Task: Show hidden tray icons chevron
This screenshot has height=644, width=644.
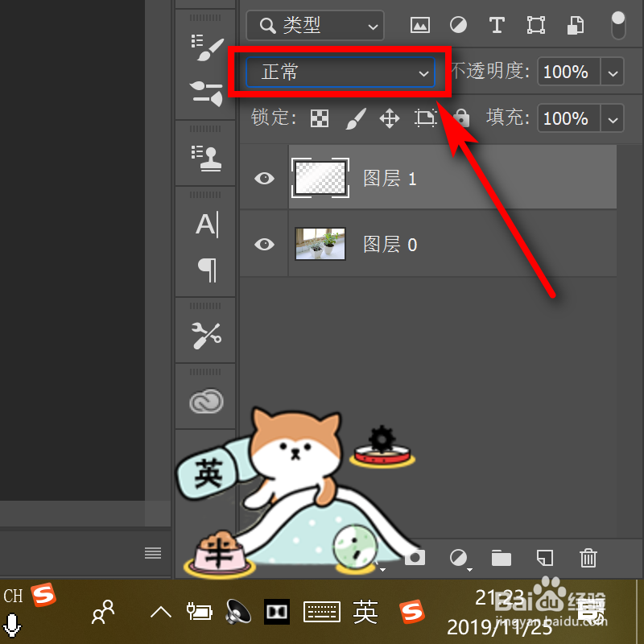Action: 160,612
